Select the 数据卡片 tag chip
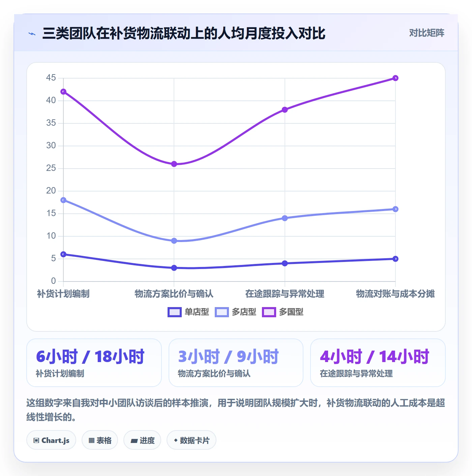472x476 pixels. click(191, 440)
